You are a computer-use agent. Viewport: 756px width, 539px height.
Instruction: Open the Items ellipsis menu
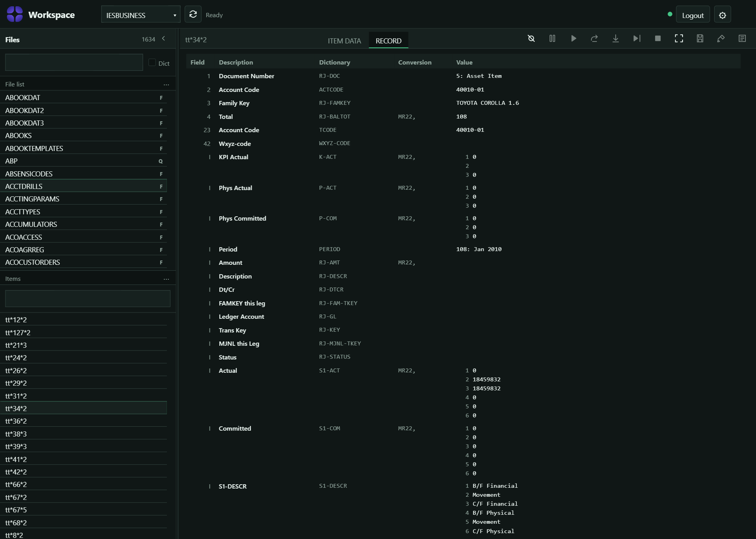pos(167,279)
